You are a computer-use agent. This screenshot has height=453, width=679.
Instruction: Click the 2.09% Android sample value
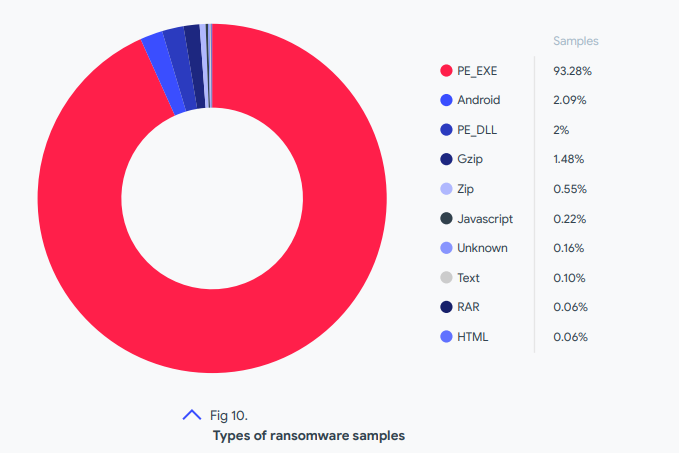click(x=569, y=100)
